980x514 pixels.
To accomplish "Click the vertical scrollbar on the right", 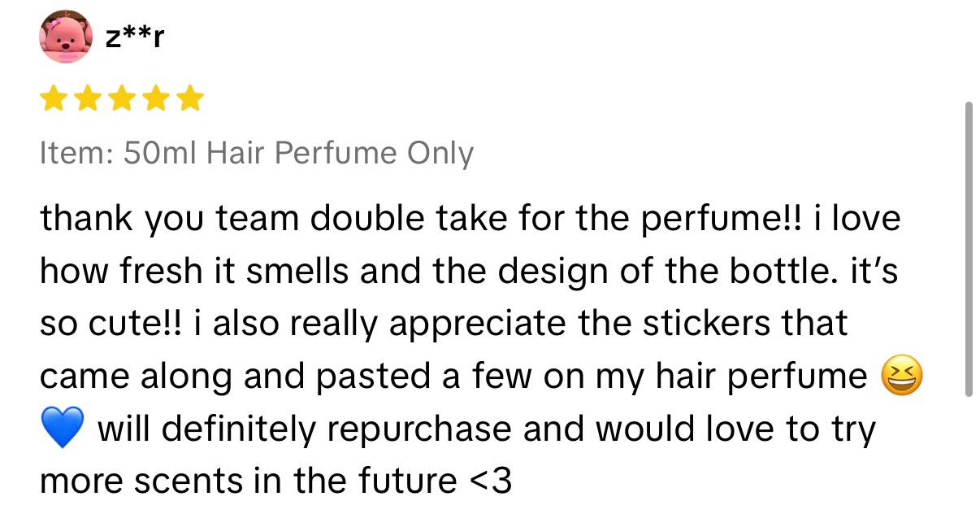I will [967, 248].
